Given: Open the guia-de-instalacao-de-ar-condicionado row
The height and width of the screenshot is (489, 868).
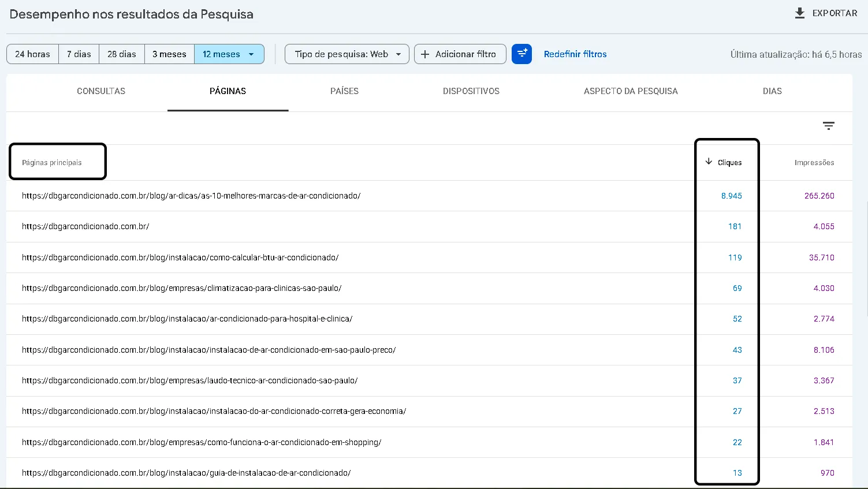Looking at the screenshot, I should click(x=429, y=473).
